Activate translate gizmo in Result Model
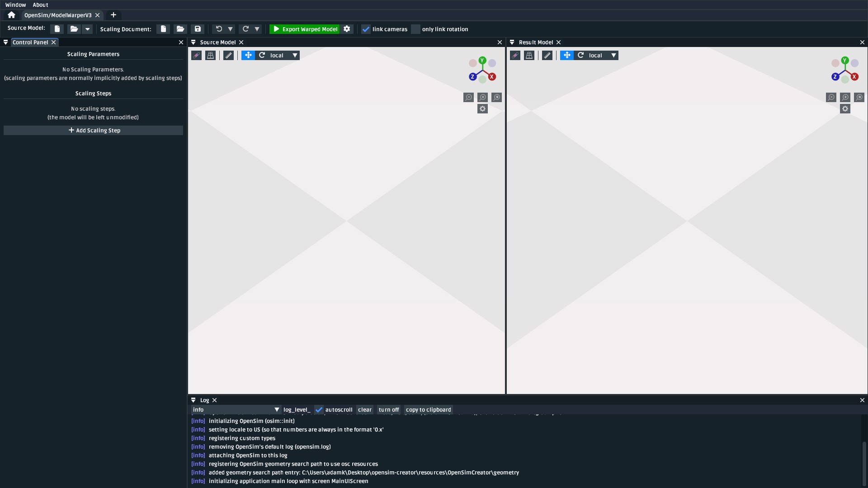 point(567,55)
